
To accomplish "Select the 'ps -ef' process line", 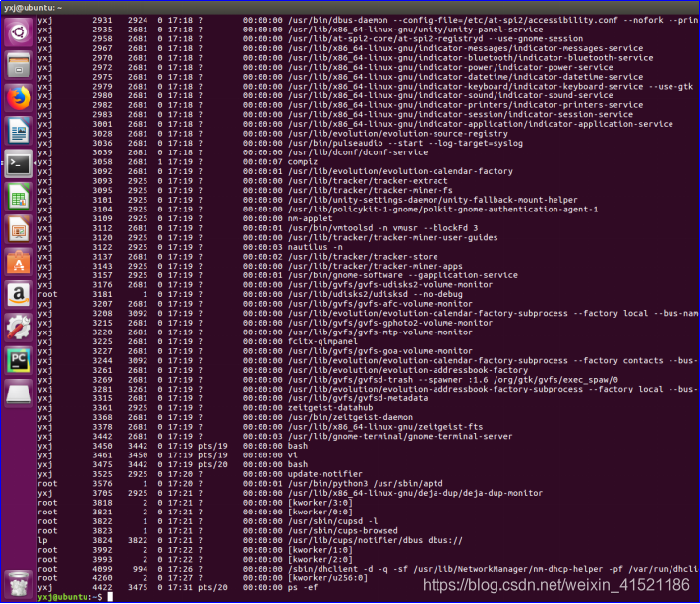I will (x=302, y=588).
